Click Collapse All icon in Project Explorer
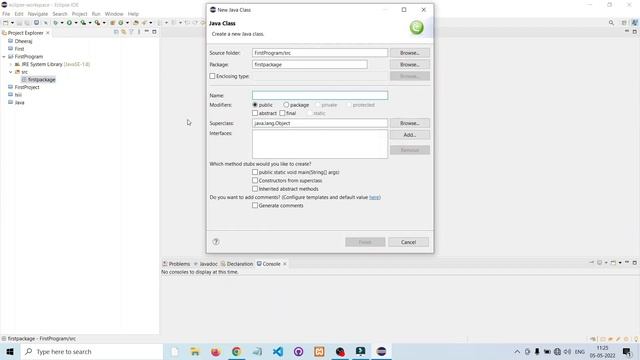 coord(116,32)
